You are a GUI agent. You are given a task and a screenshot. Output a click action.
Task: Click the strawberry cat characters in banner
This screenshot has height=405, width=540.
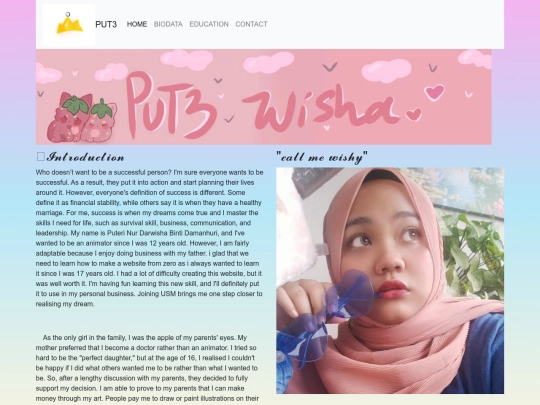pyautogui.click(x=82, y=118)
